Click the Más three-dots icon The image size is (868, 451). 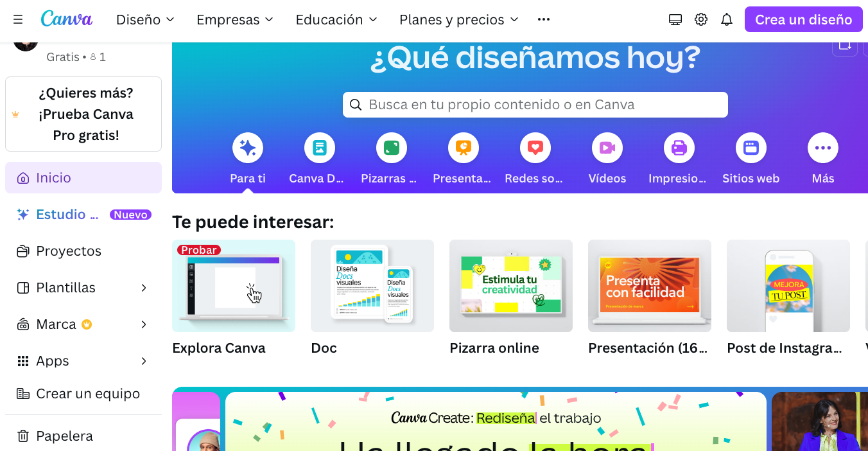(823, 148)
